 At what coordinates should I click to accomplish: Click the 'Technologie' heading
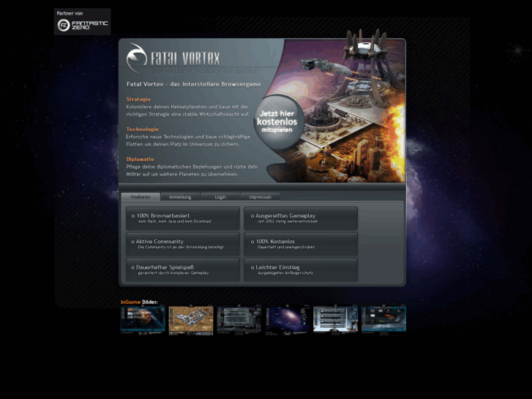click(x=142, y=129)
